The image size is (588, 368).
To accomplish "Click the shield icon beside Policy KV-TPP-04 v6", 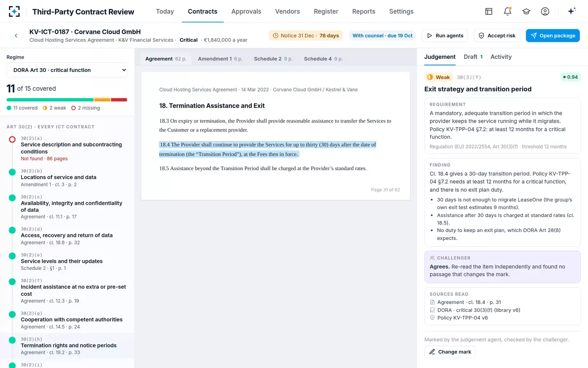I will [x=432, y=318].
